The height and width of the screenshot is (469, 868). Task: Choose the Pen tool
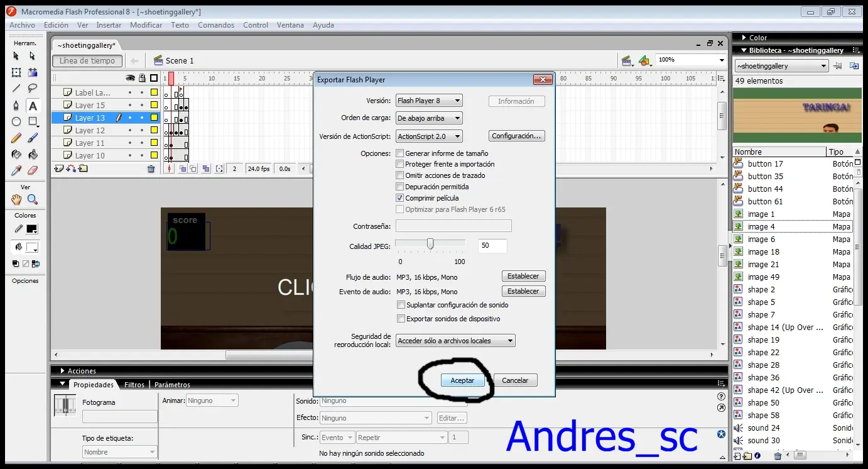coord(16,106)
